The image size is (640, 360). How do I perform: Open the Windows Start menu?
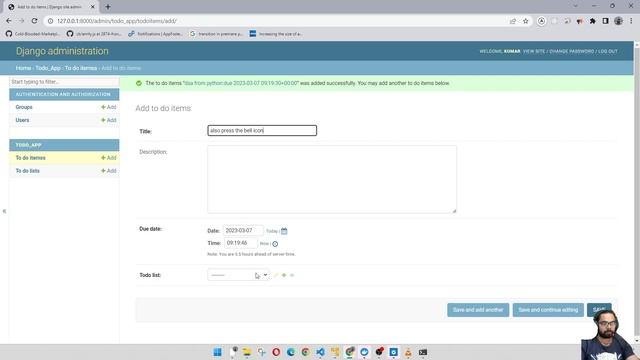click(x=218, y=352)
